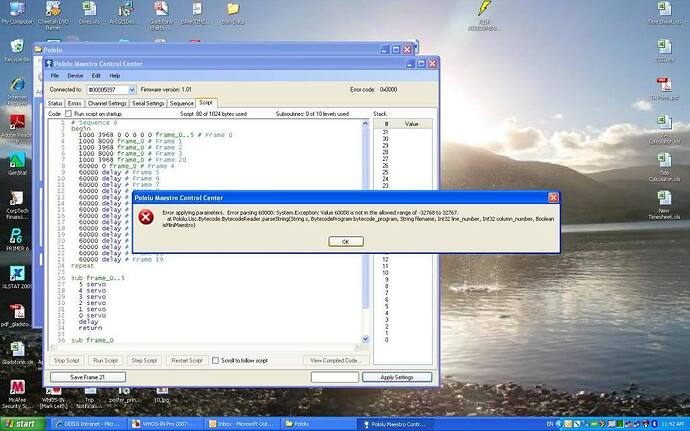Switch to the Sequence tab
690x431 pixels.
[x=182, y=103]
